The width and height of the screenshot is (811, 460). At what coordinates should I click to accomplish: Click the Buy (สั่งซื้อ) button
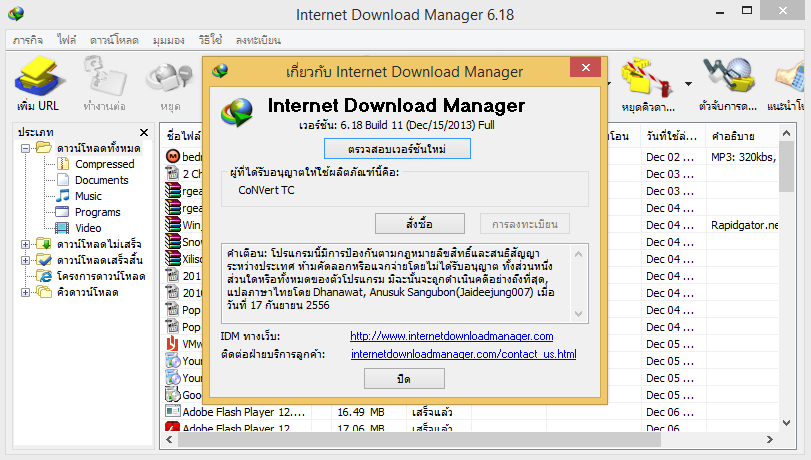pyautogui.click(x=419, y=224)
